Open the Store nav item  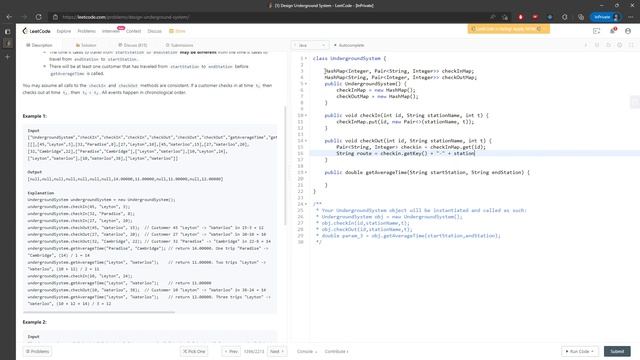[178, 31]
